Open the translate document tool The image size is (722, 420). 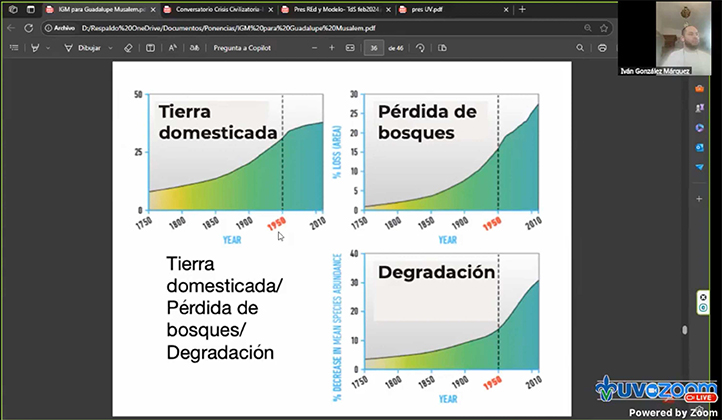tap(194, 48)
